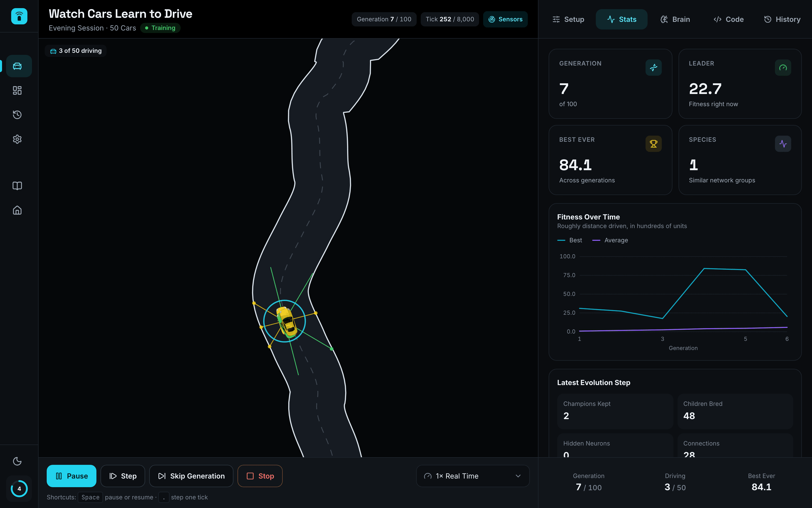Click the Fitness Over Time chart heading
Image resolution: width=812 pixels, height=508 pixels.
pos(588,217)
